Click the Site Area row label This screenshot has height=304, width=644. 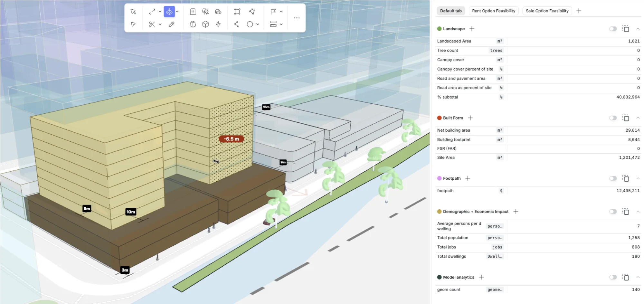click(x=446, y=157)
